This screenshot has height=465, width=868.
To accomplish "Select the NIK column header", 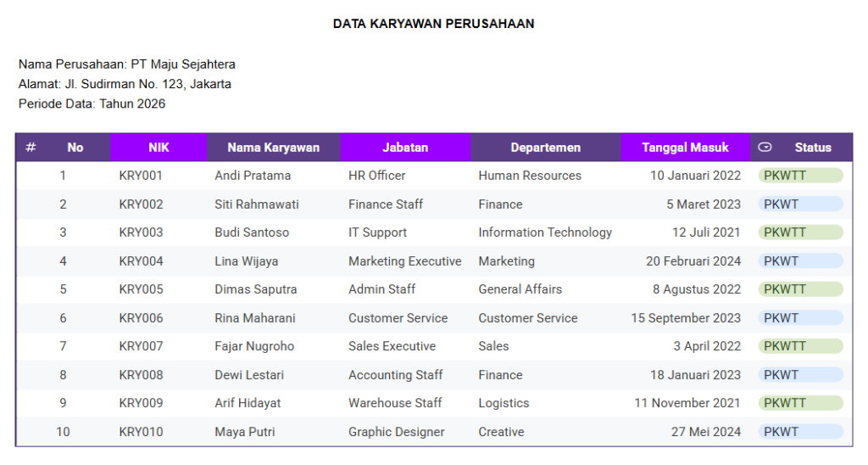I will (x=159, y=148).
